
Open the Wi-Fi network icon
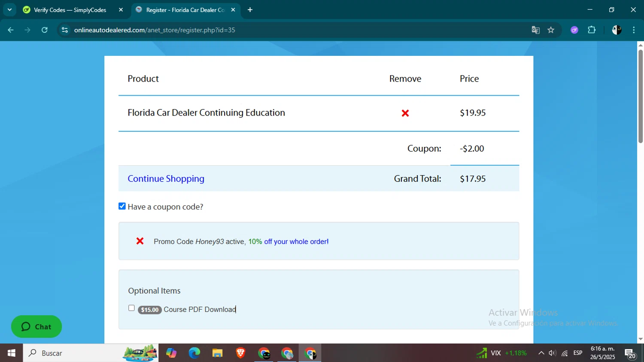tap(565, 353)
